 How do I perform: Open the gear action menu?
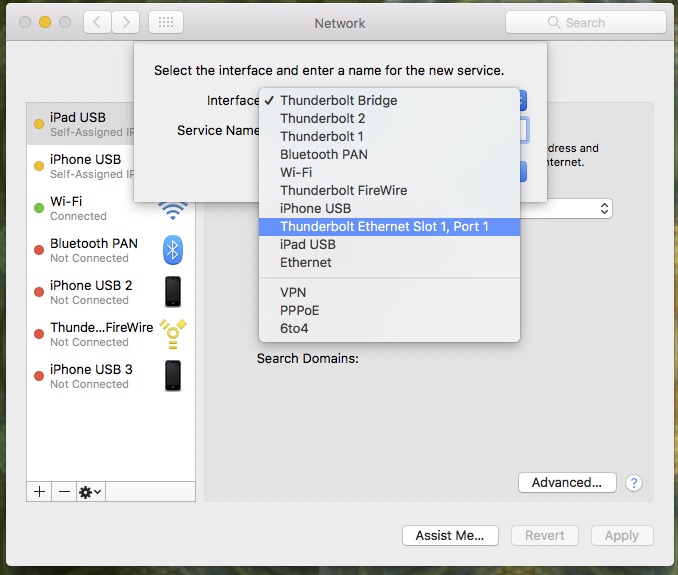pos(90,492)
